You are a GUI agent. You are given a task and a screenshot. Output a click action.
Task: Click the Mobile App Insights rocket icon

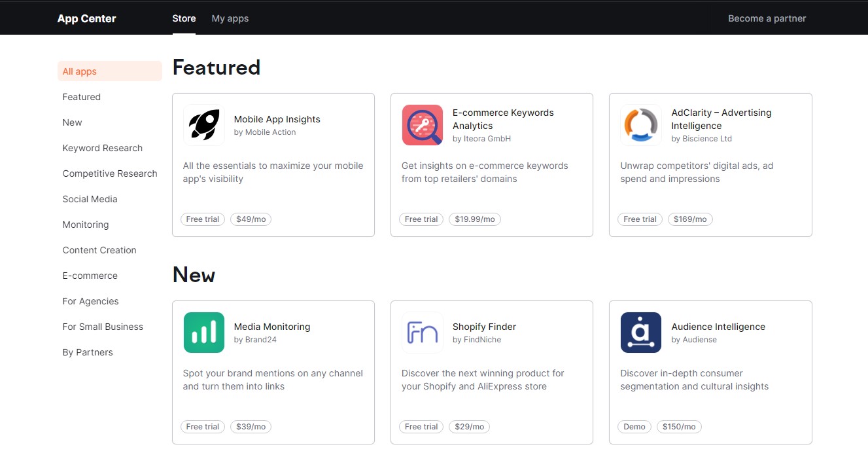pyautogui.click(x=204, y=125)
